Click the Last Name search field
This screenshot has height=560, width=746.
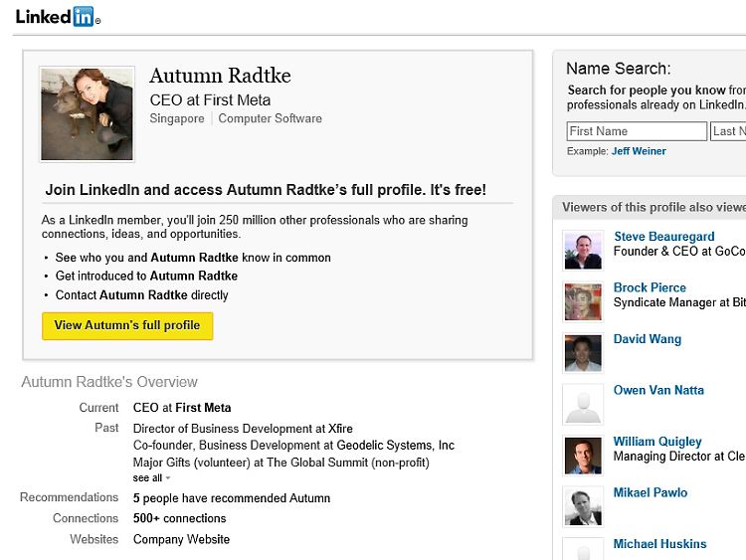pos(729,131)
